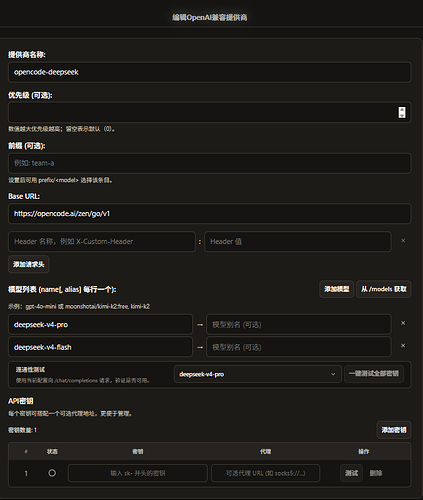Click the alias field for deepseek-v4-pro
Screen dimensions: 423x500
[299, 324]
